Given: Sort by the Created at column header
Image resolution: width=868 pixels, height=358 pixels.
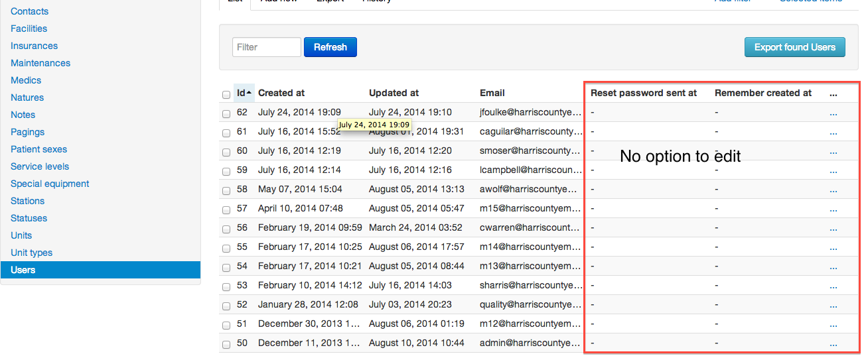Looking at the screenshot, I should click(x=281, y=93).
